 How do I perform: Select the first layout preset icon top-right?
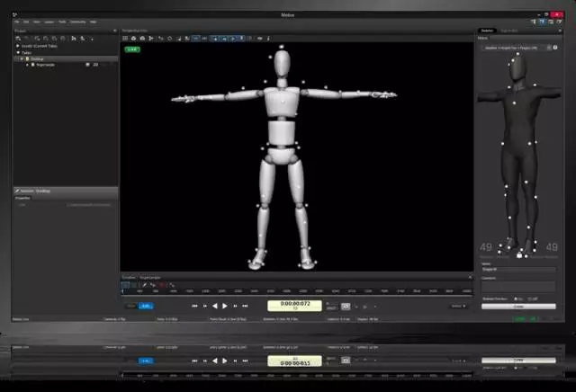[534, 22]
